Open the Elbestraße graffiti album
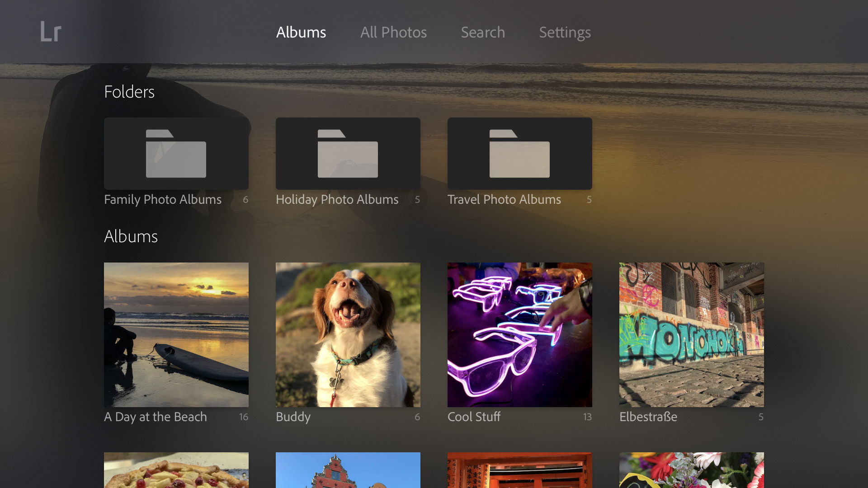This screenshot has width=868, height=488. (691, 334)
